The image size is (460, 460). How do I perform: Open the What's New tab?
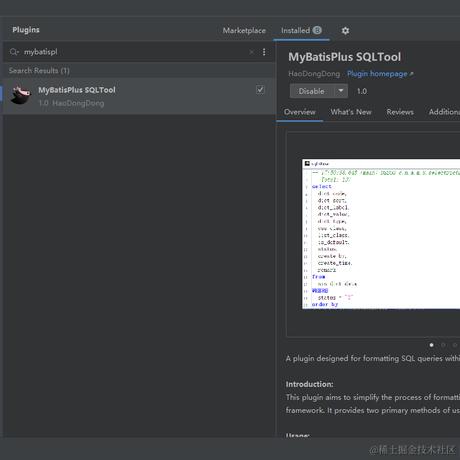351,112
